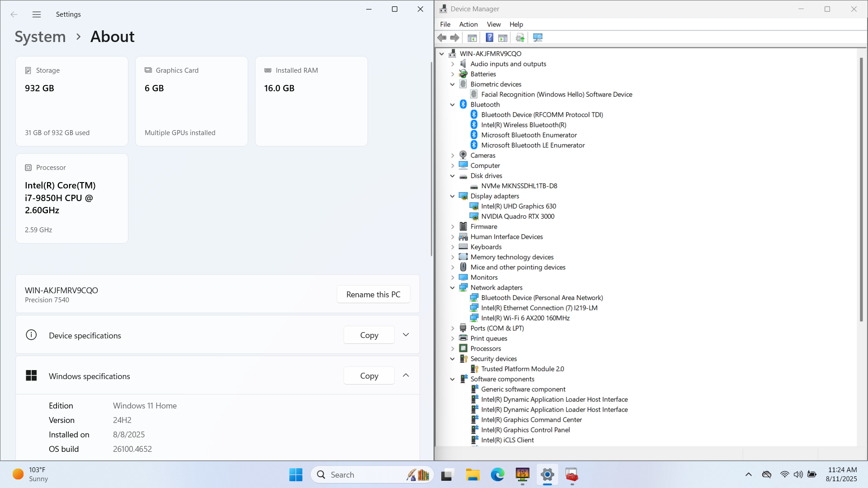This screenshot has height=488, width=868.
Task: Click the Update device driver toolbar icon
Action: click(520, 38)
